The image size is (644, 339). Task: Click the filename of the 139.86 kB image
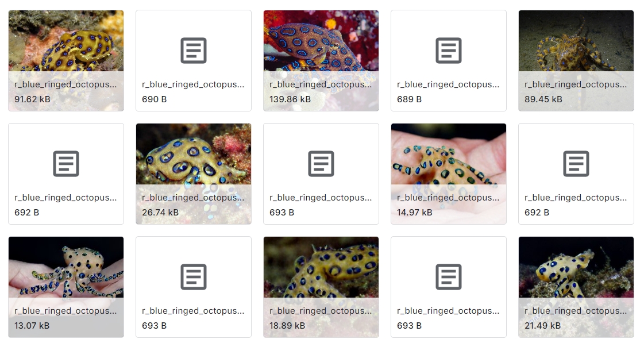pos(321,84)
